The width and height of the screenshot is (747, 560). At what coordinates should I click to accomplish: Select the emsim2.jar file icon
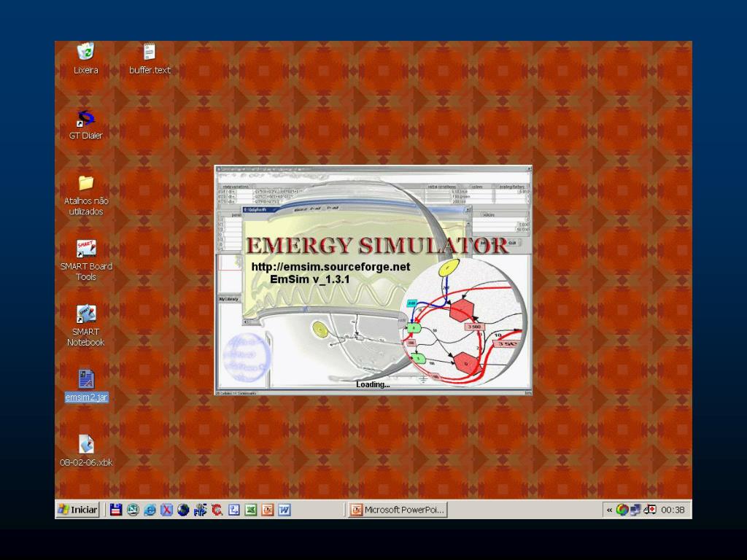coord(86,379)
